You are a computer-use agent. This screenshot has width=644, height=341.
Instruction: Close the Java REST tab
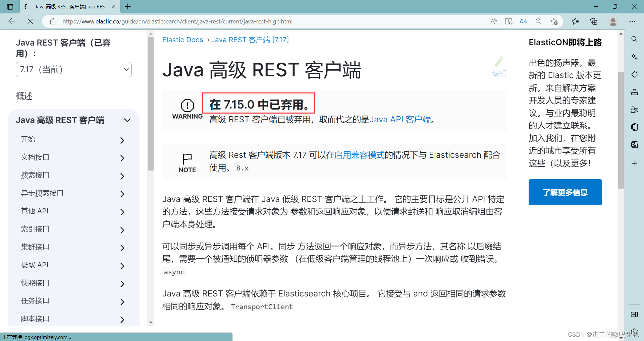click(x=113, y=7)
